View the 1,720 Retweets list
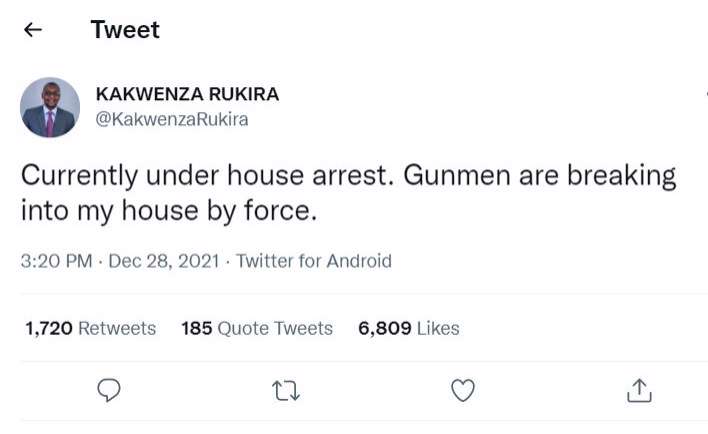 (x=90, y=328)
